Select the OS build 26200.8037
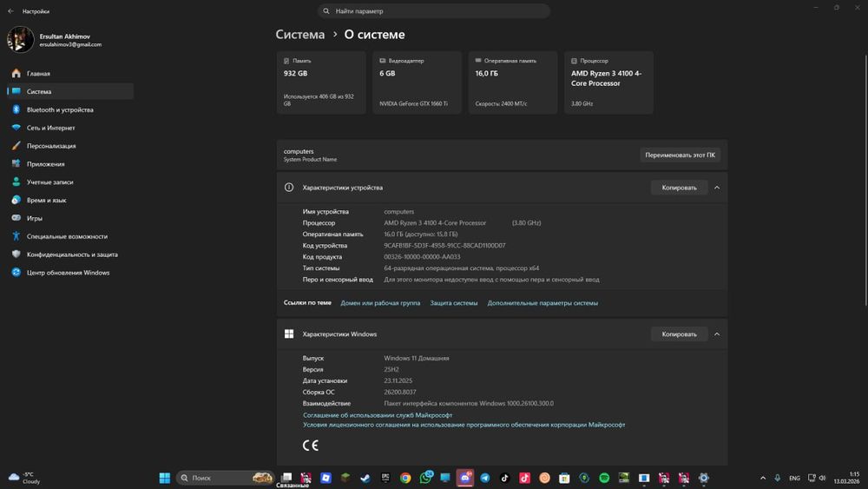The height and width of the screenshot is (489, 868). pos(399,392)
